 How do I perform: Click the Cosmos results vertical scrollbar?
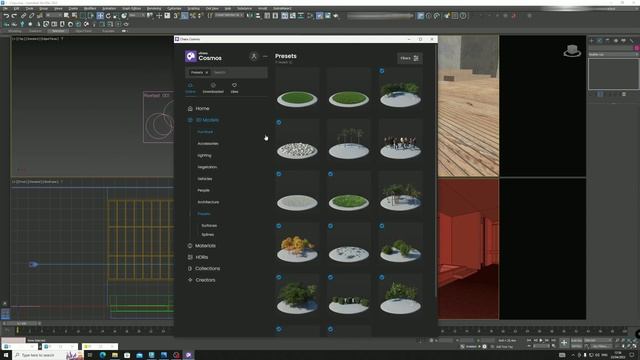click(436, 171)
